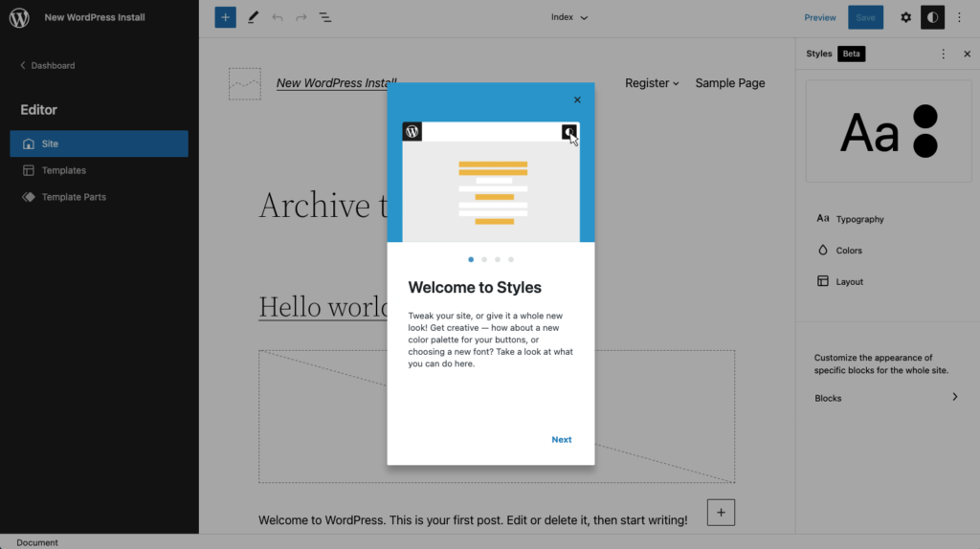Image resolution: width=980 pixels, height=549 pixels.
Task: Click the Redo arrow in toolbar
Action: 301,17
